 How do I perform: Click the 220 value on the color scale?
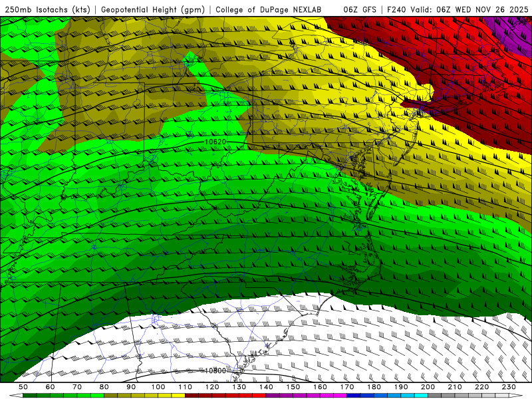481,387
